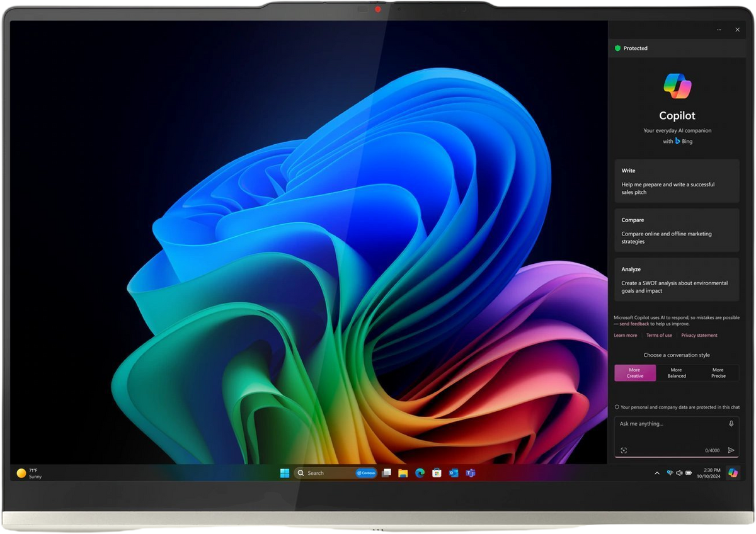Click the Copilot icon in taskbar corner
Image resolution: width=756 pixels, height=534 pixels.
click(x=733, y=473)
